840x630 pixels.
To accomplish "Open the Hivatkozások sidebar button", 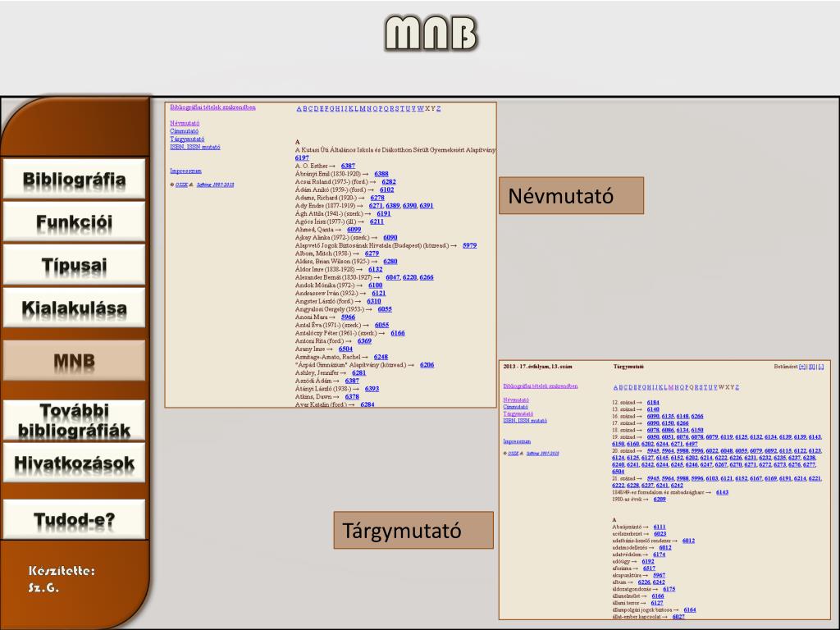I will coord(74,463).
